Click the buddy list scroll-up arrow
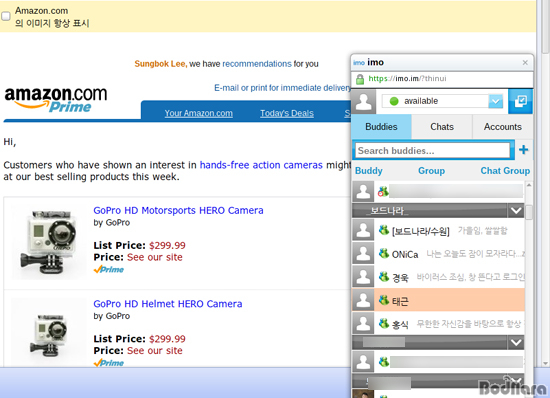The width and height of the screenshot is (550, 398). (529, 185)
